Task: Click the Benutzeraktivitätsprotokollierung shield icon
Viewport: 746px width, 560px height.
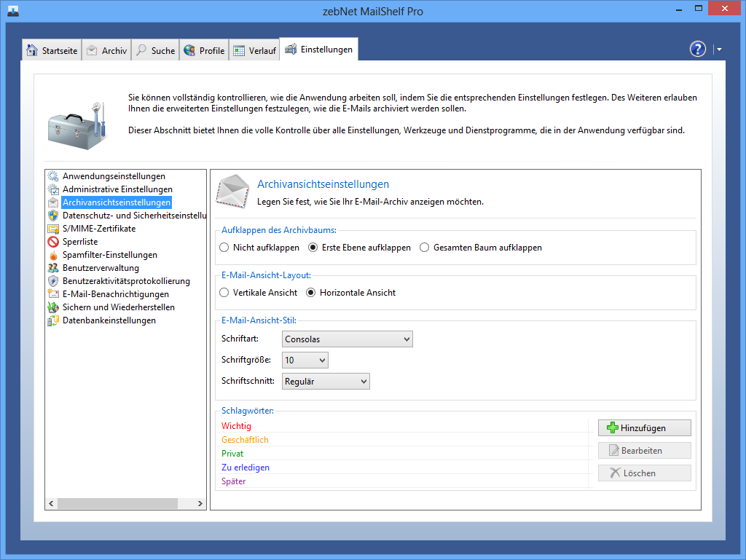Action: point(53,281)
